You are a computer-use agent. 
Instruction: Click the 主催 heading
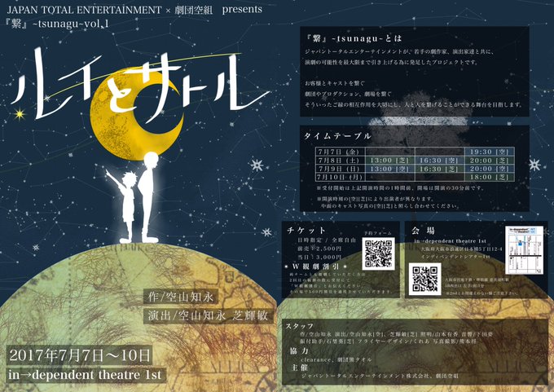[x=300, y=368]
